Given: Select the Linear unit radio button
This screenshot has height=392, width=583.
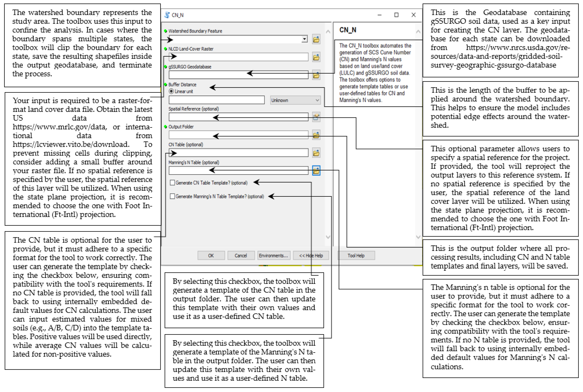Looking at the screenshot, I should 171,91.
